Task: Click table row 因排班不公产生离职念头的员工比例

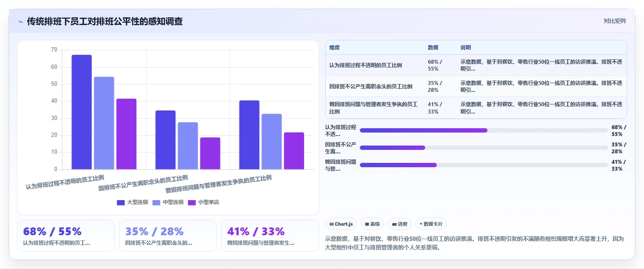Action: click(476, 86)
